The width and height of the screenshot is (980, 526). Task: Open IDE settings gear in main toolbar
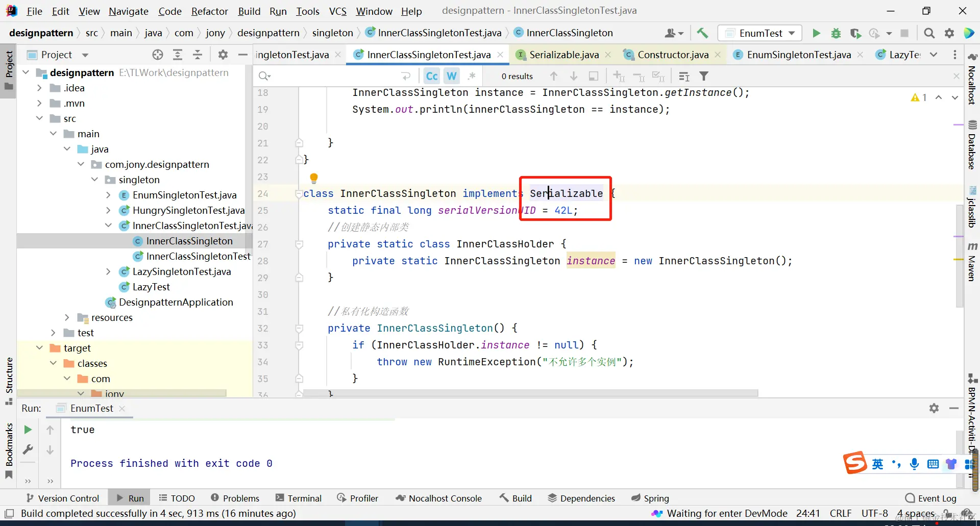pos(949,33)
